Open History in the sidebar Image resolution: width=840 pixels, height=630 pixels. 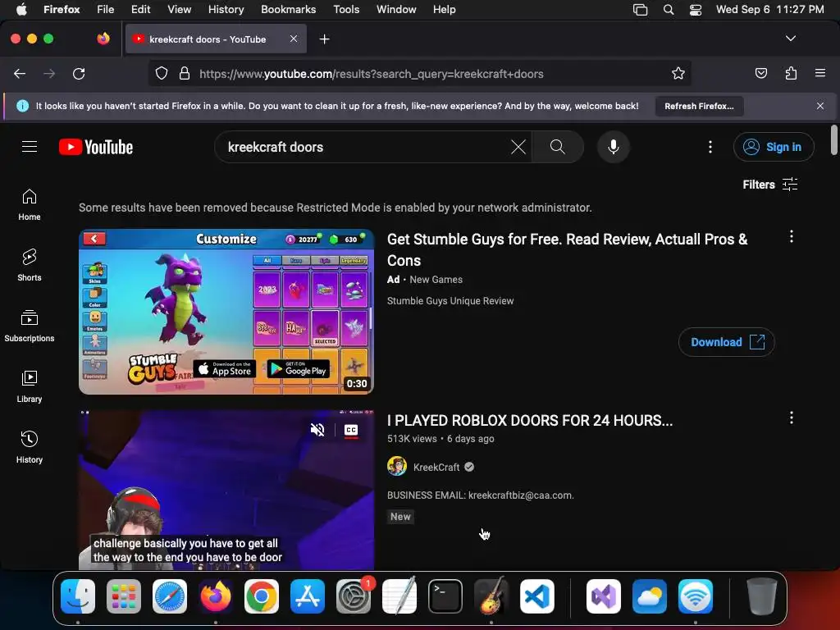30,447
